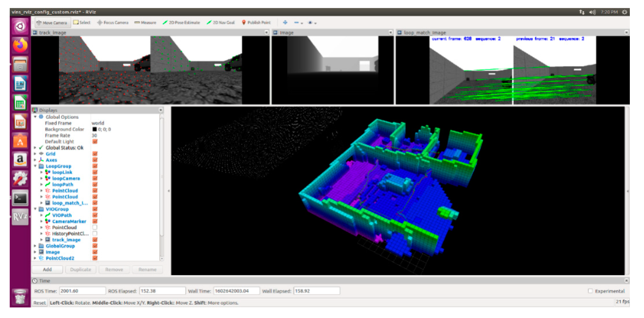This screenshot has height=318, width=644.
Task: Expand the GlobalGroup tree node
Action: click(35, 246)
